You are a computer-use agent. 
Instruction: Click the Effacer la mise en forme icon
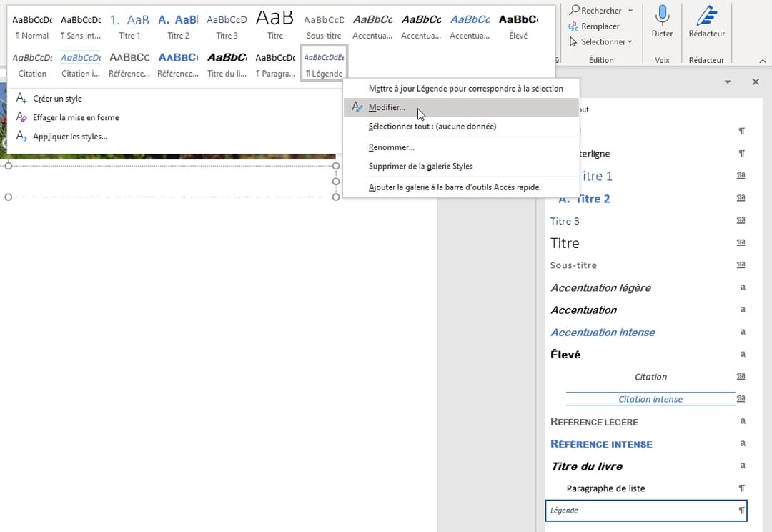tap(21, 117)
